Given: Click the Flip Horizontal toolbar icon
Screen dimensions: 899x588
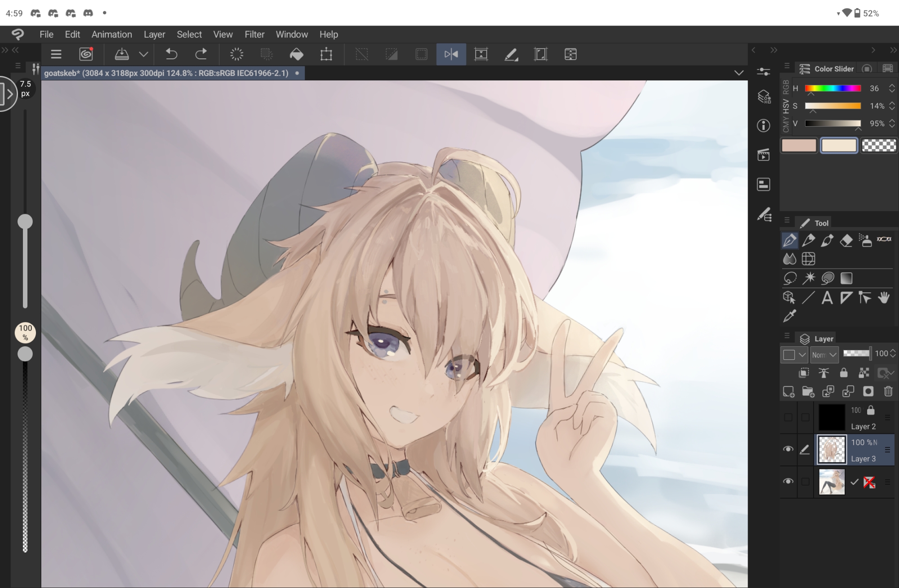Looking at the screenshot, I should (x=451, y=54).
